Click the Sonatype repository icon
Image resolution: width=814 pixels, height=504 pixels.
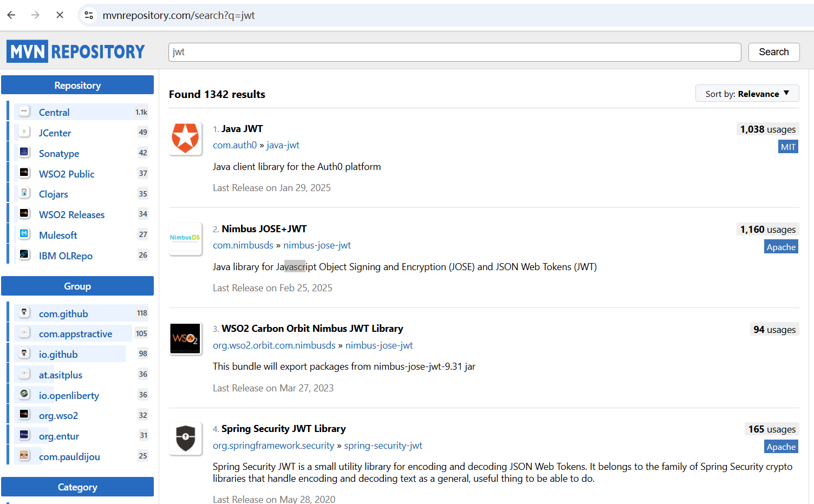coord(24,153)
